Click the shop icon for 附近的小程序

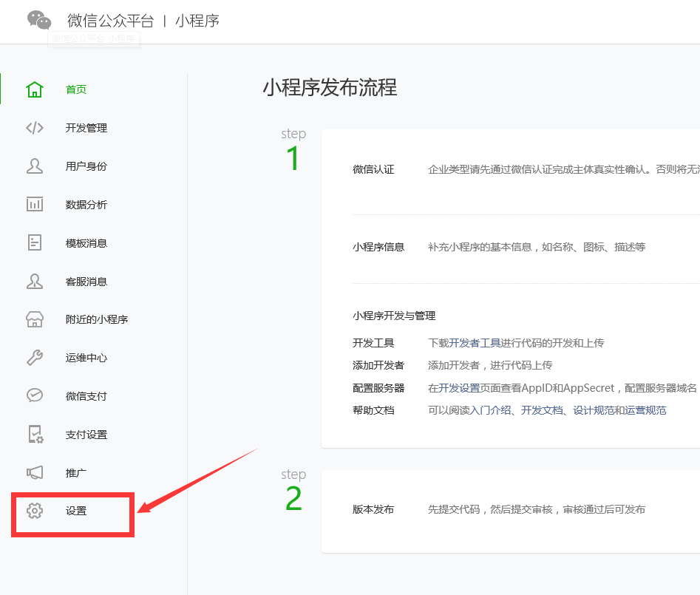(x=35, y=319)
